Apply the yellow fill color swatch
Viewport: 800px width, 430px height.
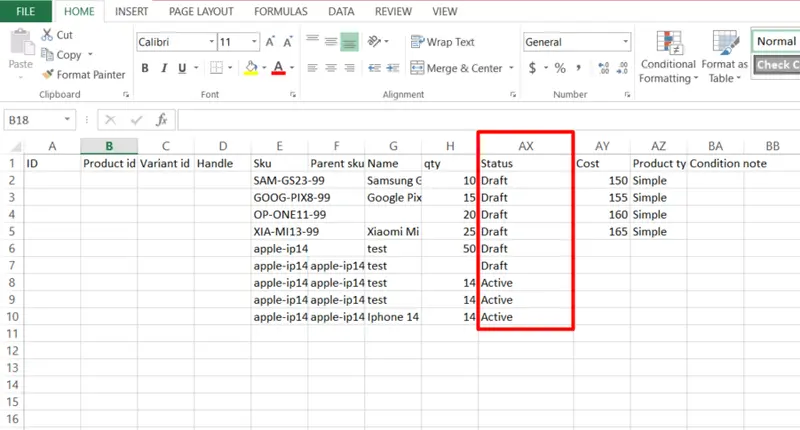click(251, 68)
